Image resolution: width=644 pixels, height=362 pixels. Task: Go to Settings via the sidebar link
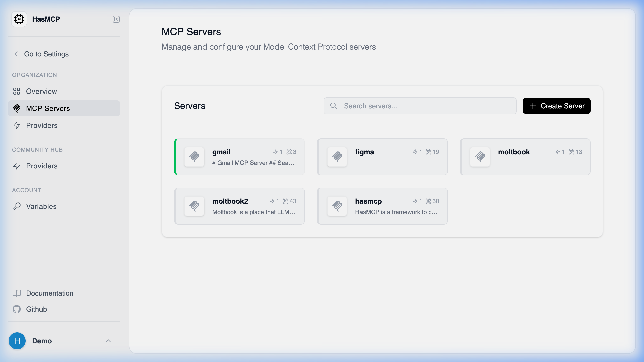(46, 54)
